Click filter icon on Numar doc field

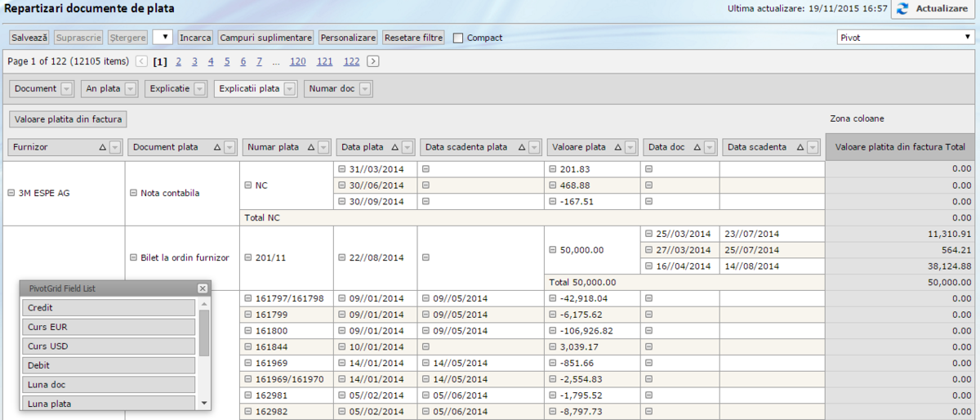click(x=365, y=89)
